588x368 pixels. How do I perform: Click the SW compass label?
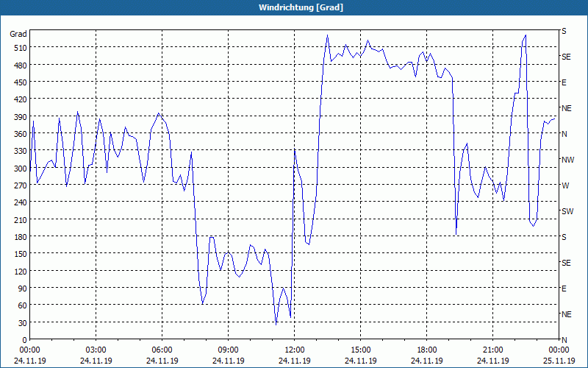click(x=567, y=211)
